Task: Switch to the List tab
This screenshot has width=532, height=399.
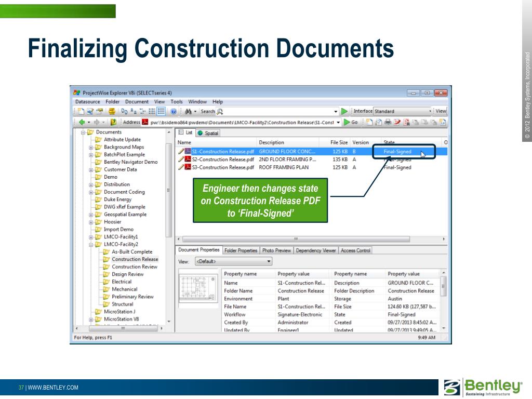Action: coord(185,132)
